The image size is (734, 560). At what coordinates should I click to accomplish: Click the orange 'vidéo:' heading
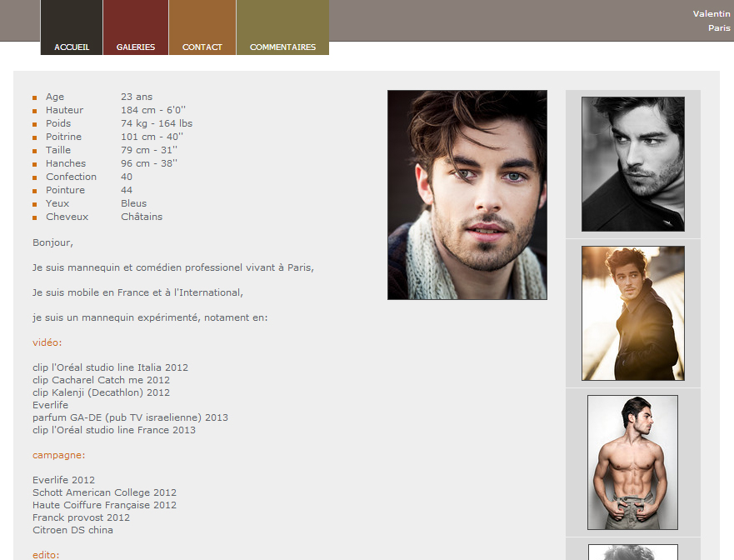[47, 342]
